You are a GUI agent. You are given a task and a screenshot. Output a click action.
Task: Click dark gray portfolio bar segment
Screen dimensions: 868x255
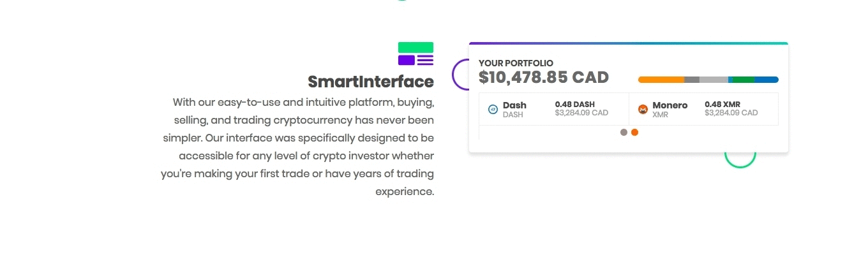tap(692, 80)
